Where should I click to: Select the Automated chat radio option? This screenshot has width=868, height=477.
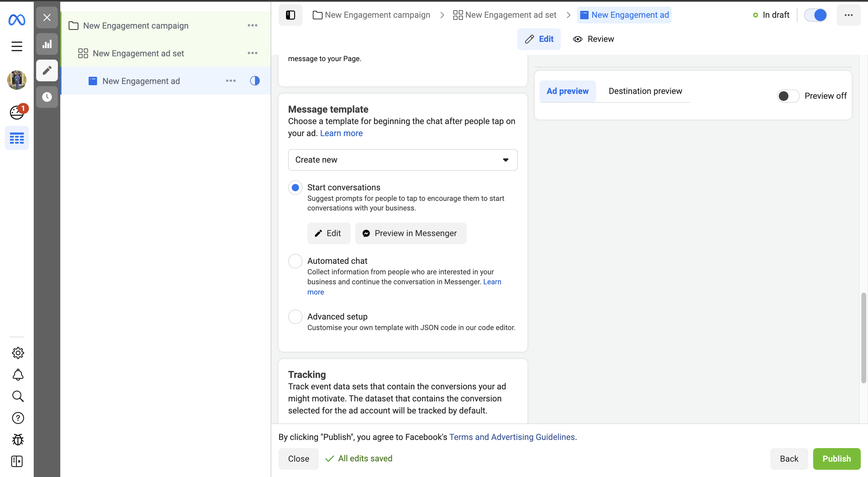[x=295, y=261]
